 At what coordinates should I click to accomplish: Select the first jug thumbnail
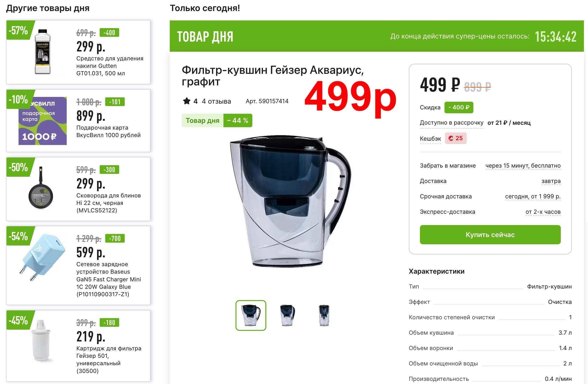251,315
